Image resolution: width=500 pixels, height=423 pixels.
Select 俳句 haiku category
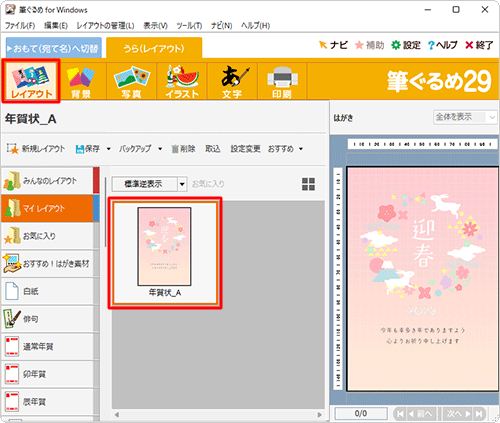50,319
